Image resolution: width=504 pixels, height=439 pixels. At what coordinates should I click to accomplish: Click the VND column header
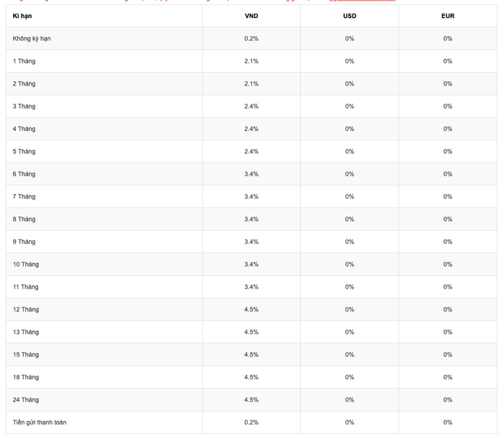251,16
